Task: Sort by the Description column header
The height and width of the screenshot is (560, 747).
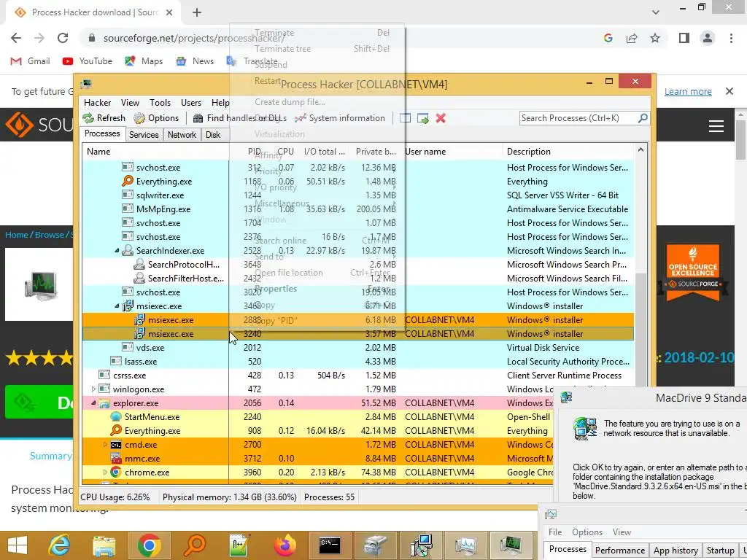Action: tap(568, 152)
